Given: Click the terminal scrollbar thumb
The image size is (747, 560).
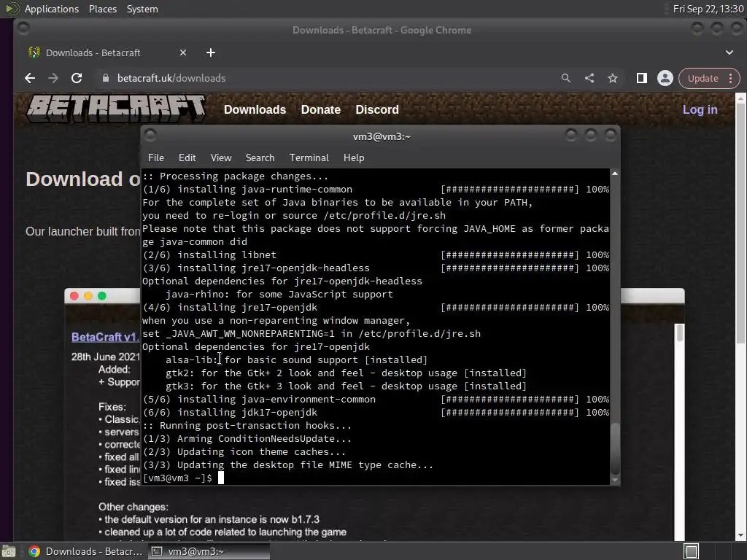Looking at the screenshot, I should coord(615,448).
